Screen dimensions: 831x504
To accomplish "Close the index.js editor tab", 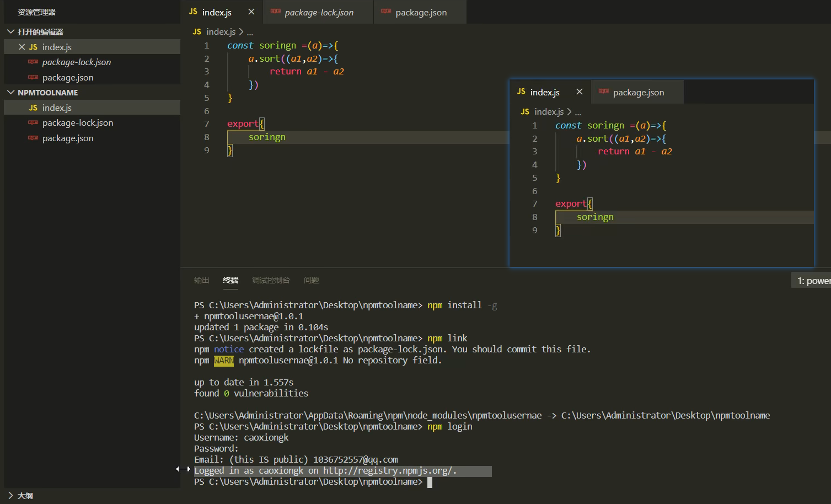I will pos(251,12).
